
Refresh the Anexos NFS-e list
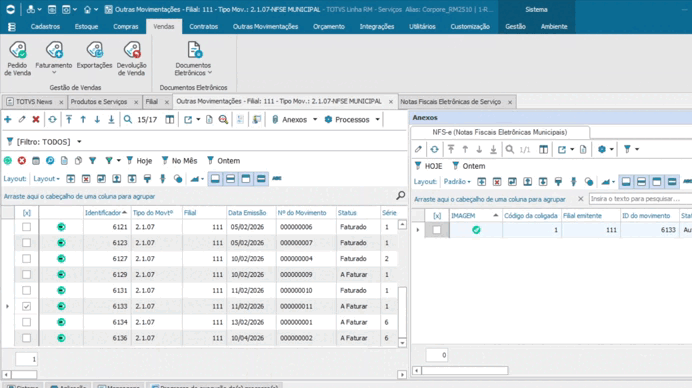[435, 149]
